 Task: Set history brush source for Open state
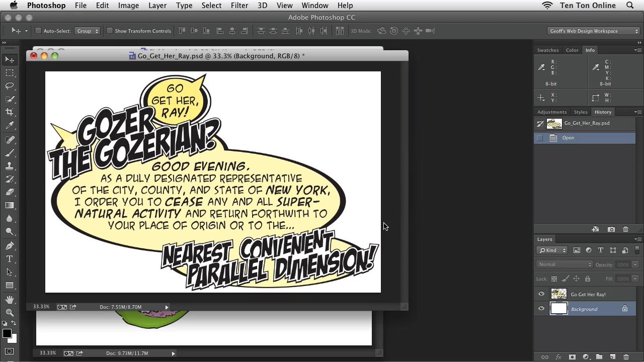tap(540, 138)
